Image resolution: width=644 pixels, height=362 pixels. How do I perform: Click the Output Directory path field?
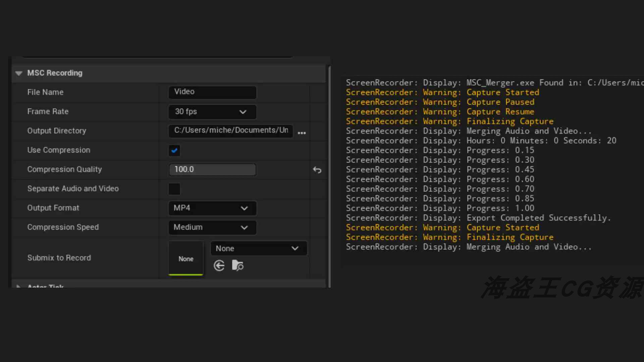[231, 131]
